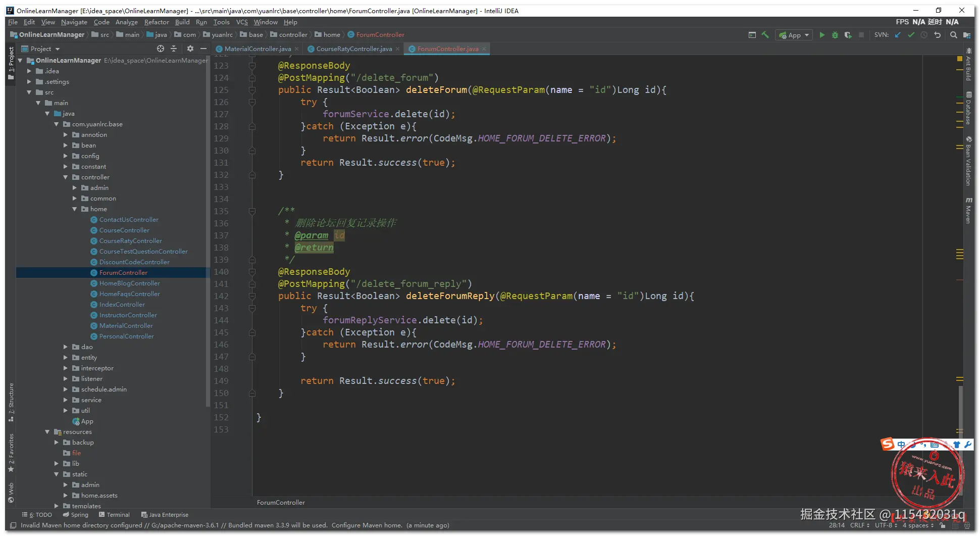Switch to CourseRatyController.java tab
The image size is (980, 536).
click(x=353, y=49)
